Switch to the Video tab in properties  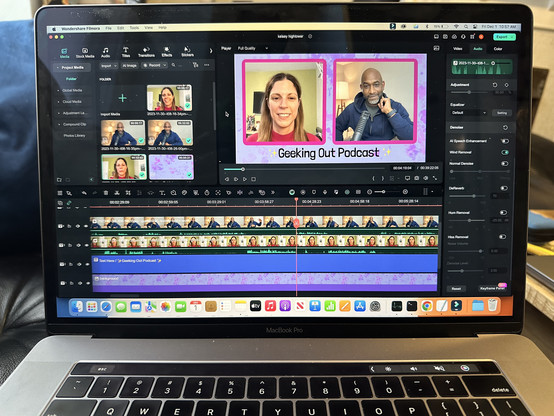click(x=458, y=49)
